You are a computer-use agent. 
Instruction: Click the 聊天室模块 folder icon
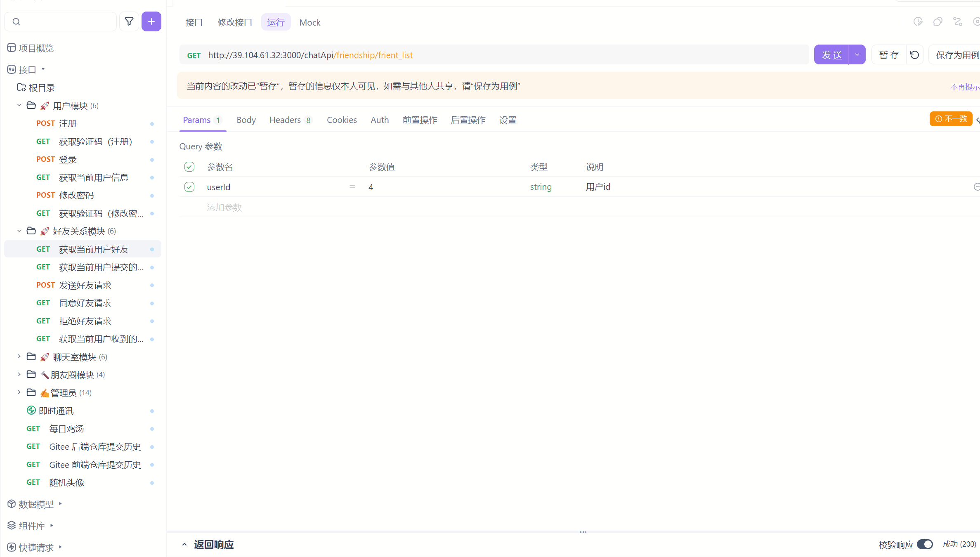click(x=31, y=356)
